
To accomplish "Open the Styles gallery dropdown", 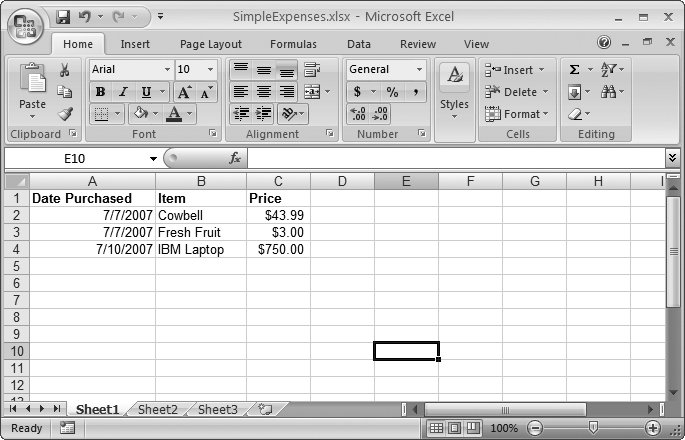I will [454, 117].
